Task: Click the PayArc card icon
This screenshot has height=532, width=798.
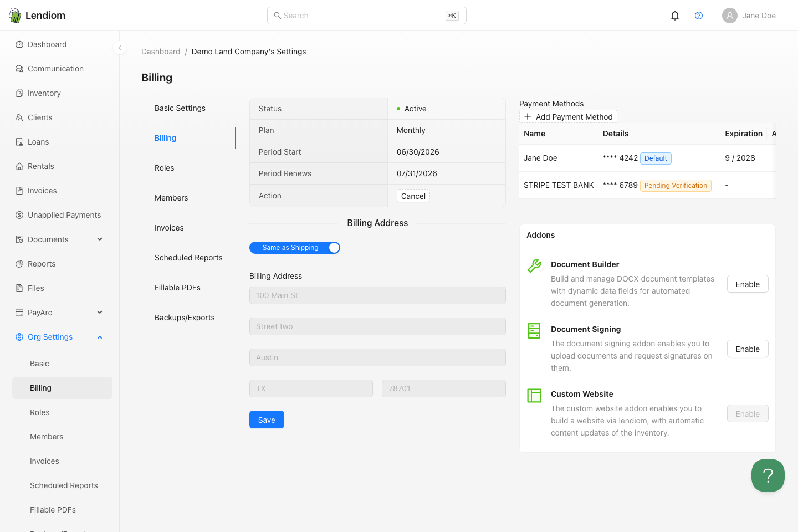Action: [19, 313]
